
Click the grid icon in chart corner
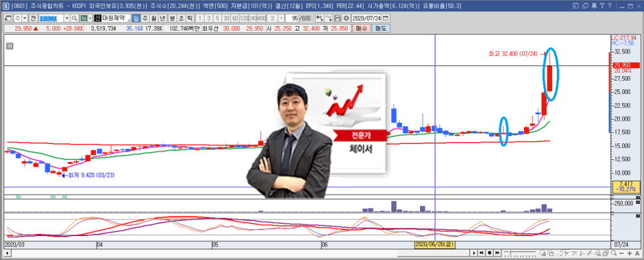coord(10,47)
